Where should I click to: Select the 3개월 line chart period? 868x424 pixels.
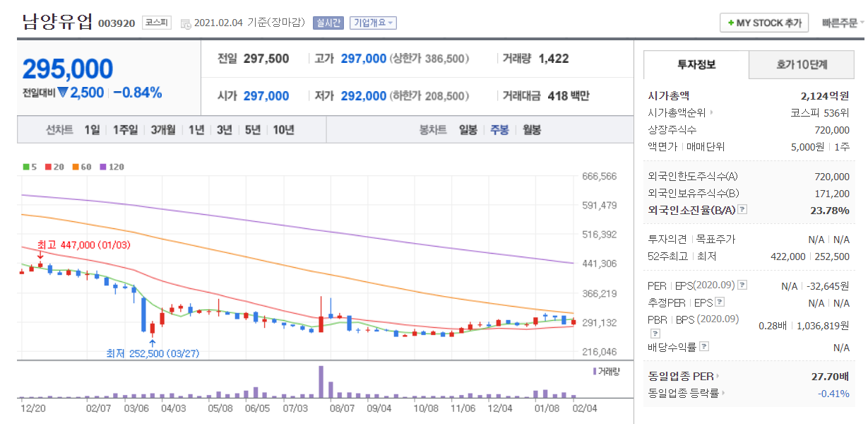[x=162, y=130]
